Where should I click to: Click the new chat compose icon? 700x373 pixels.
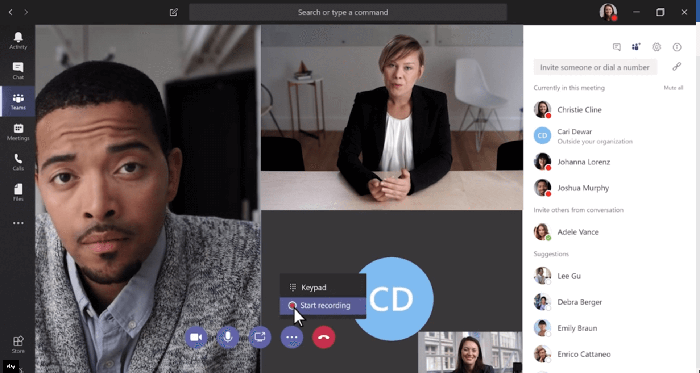point(174,12)
